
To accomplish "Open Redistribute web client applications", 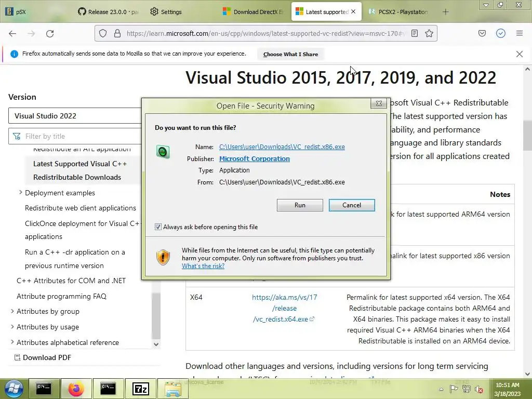I will [x=81, y=208].
